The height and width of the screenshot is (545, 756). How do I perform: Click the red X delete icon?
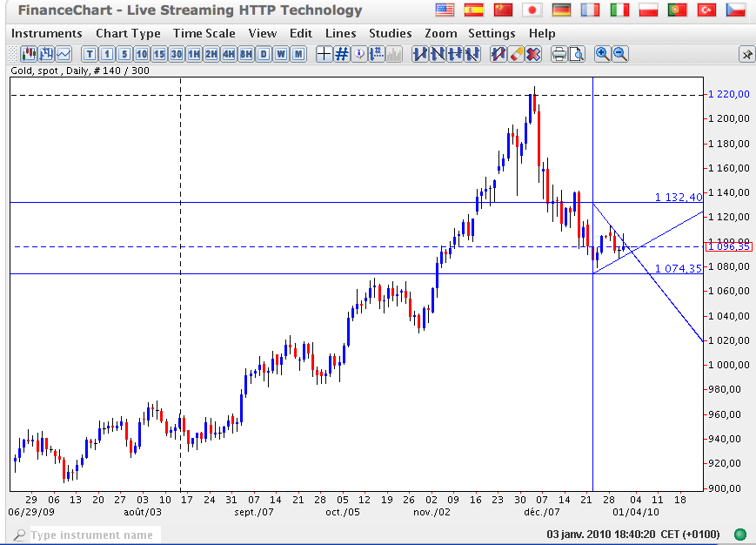[533, 54]
